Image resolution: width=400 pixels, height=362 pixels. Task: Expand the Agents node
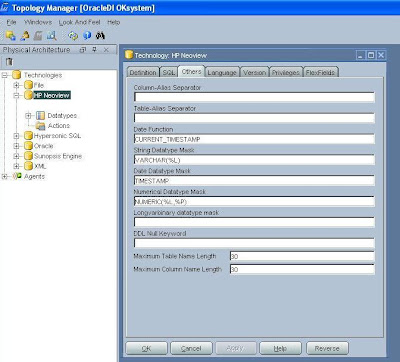point(5,176)
